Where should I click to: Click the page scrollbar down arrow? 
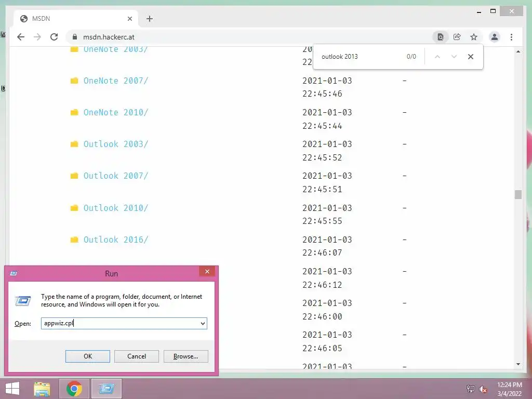click(x=518, y=364)
